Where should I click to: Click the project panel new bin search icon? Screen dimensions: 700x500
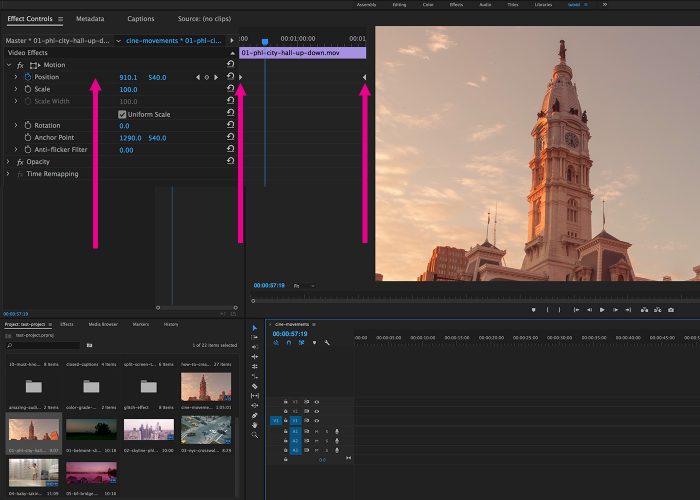(89, 345)
